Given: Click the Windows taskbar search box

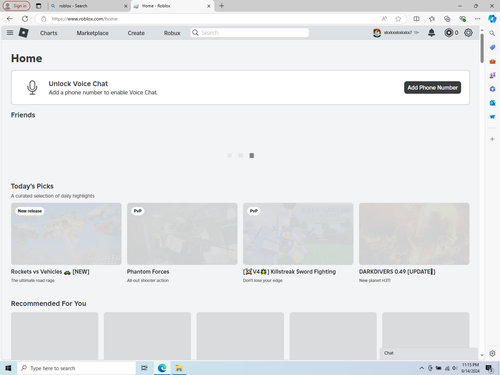Looking at the screenshot, I should click(77, 368).
